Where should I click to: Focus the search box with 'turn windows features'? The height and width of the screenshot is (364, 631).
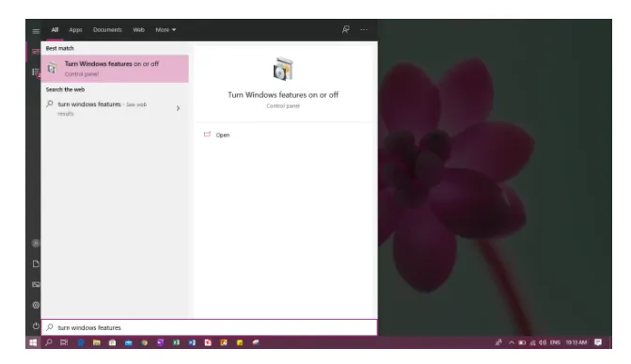[x=210, y=327]
